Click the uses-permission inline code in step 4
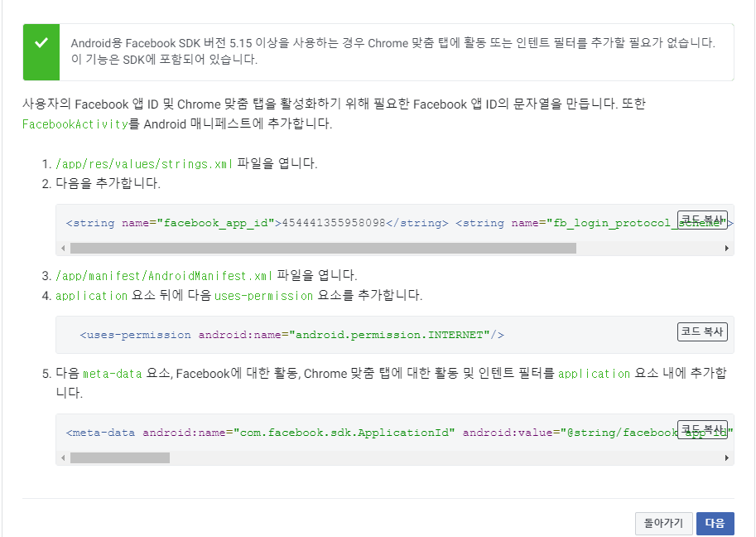The image size is (756, 537). click(x=264, y=296)
